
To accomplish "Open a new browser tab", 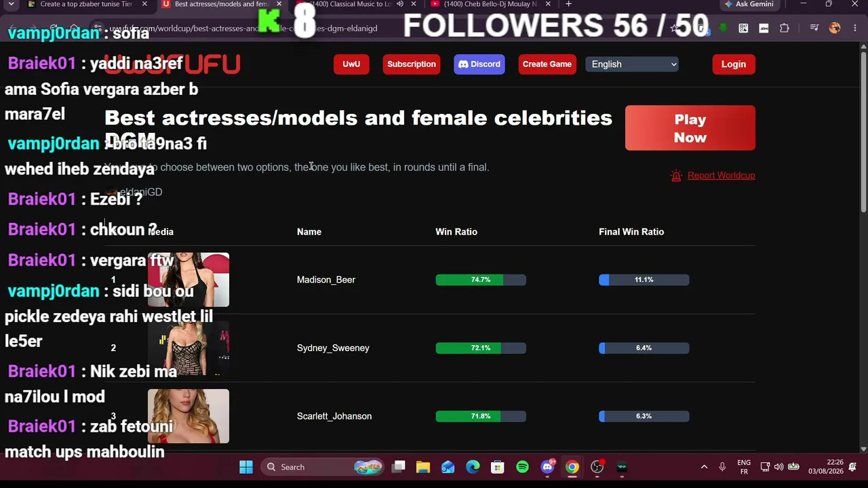I will pos(568,4).
